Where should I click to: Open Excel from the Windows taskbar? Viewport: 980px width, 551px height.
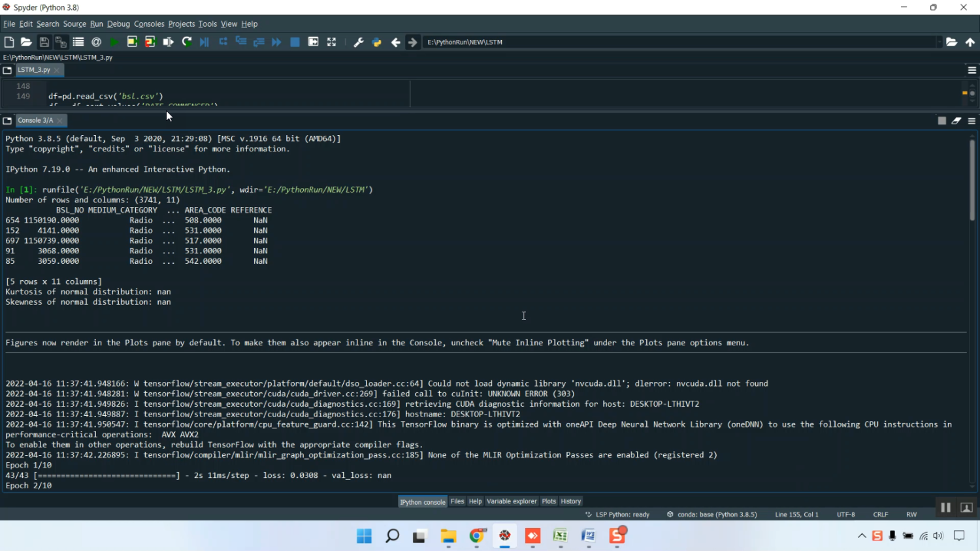pos(561,536)
